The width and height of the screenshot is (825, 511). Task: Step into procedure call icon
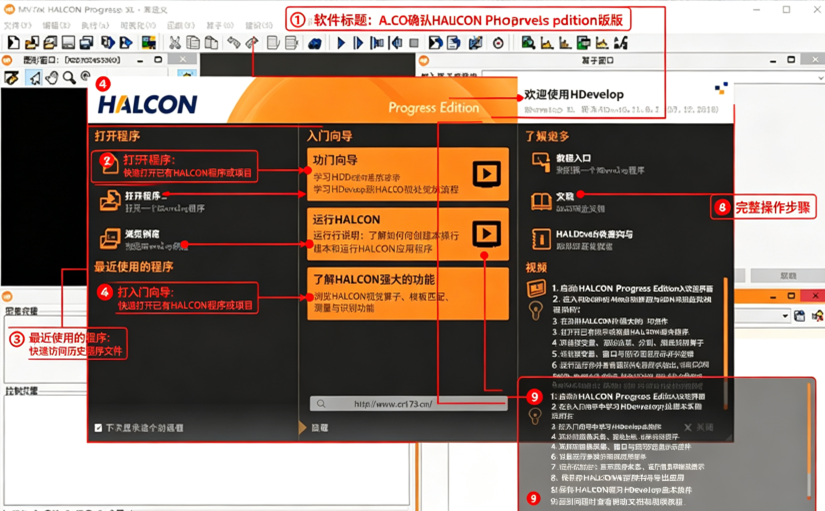point(377,43)
